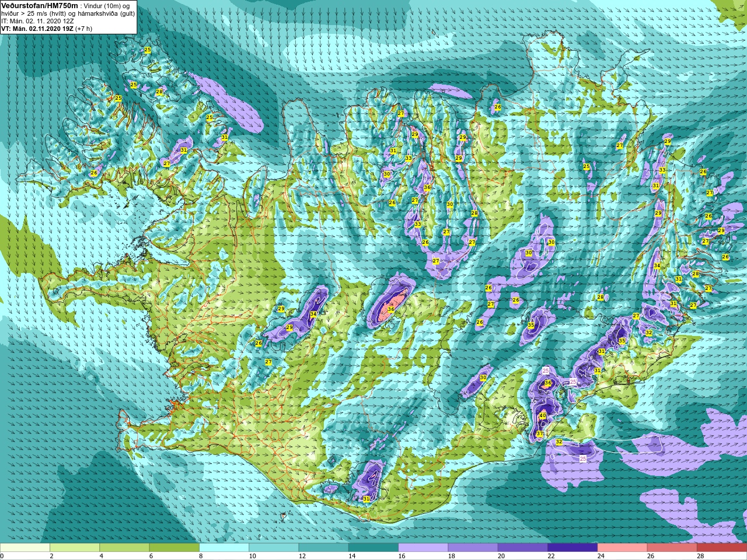Pick the 24–26 m/s light pink legend swatch
This screenshot has height=560, width=747.
tap(623, 547)
